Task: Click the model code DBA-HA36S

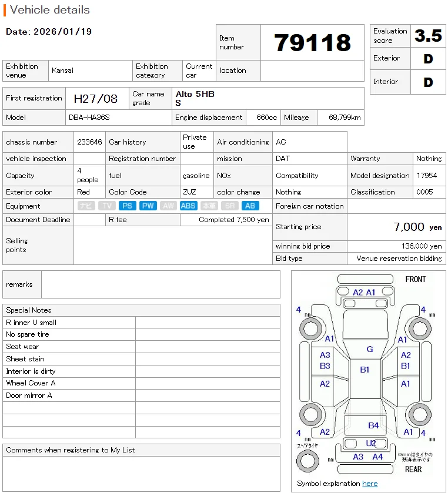Action: [89, 118]
